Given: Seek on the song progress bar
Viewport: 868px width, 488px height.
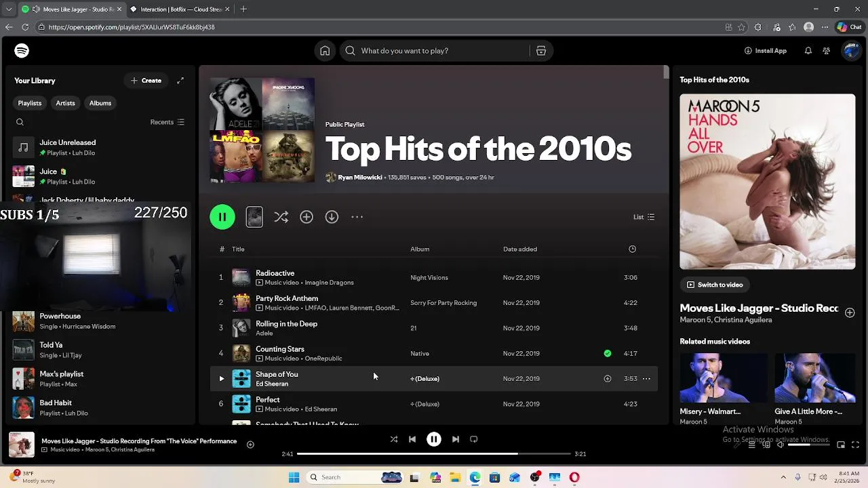Looking at the screenshot, I should (x=434, y=453).
